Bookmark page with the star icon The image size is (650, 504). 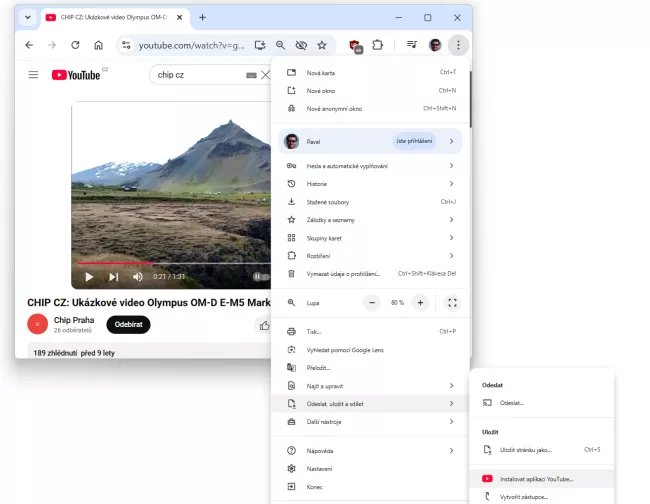pos(322,45)
